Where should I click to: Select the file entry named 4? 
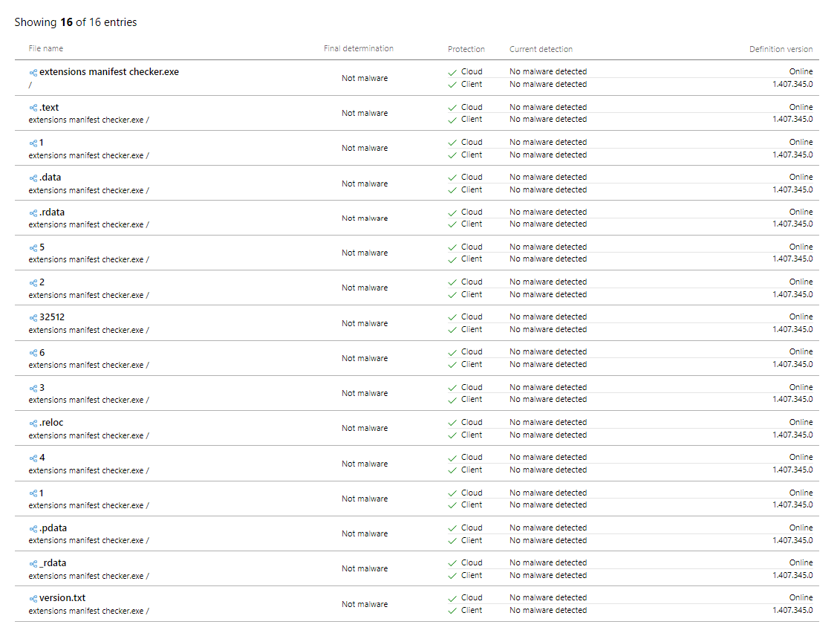42,458
